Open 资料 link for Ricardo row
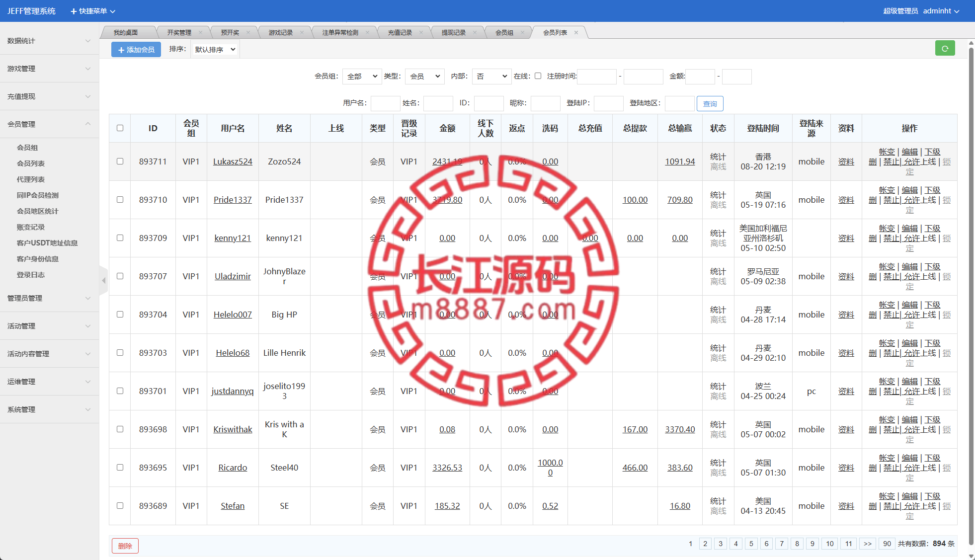Viewport: 975px width, 560px height. point(846,468)
